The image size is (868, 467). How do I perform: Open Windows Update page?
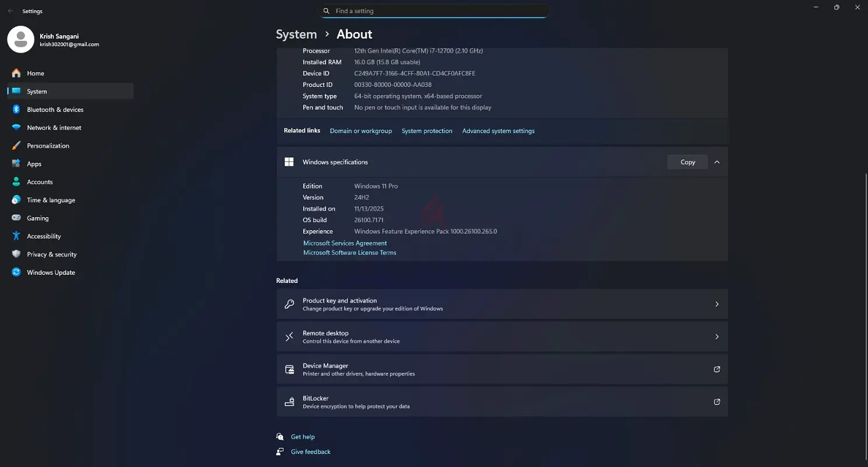pos(70,272)
